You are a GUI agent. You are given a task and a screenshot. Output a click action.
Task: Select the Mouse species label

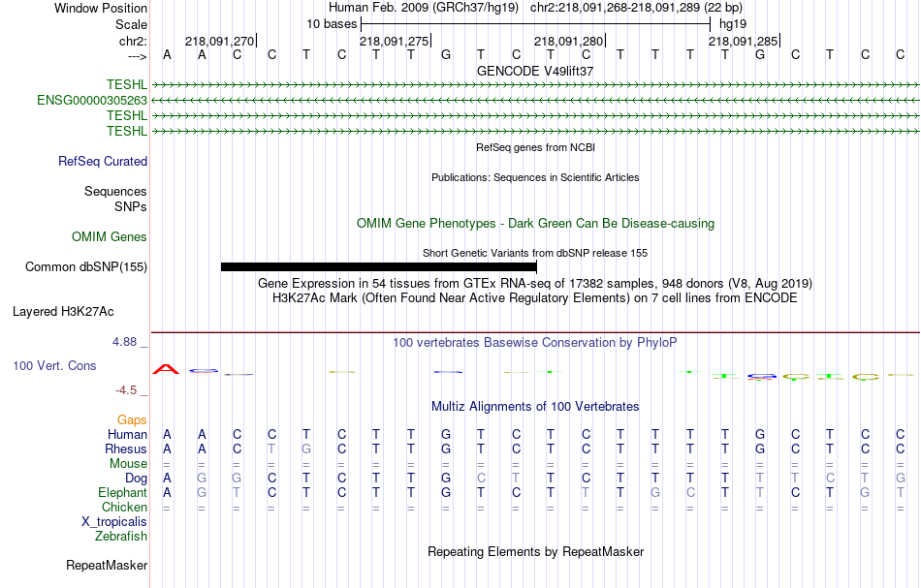coord(128,464)
